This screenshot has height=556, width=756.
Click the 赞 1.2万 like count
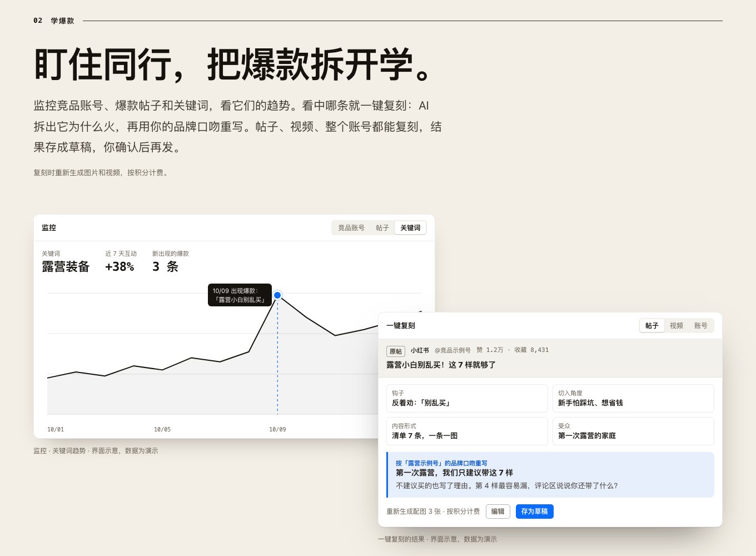tap(490, 350)
